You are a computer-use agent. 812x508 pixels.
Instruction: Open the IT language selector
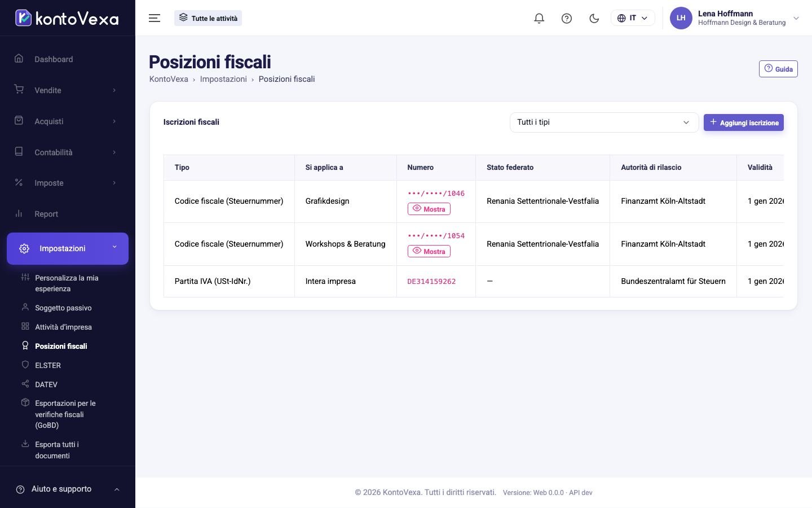(x=633, y=18)
